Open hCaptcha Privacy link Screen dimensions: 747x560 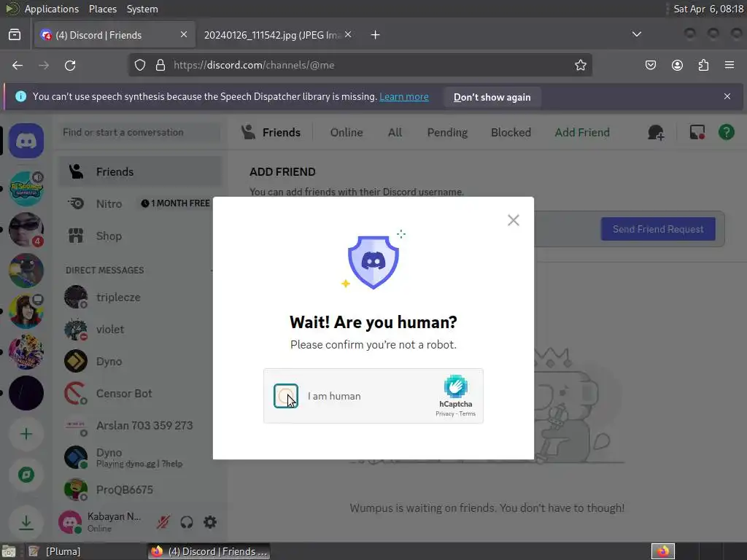pyautogui.click(x=444, y=414)
